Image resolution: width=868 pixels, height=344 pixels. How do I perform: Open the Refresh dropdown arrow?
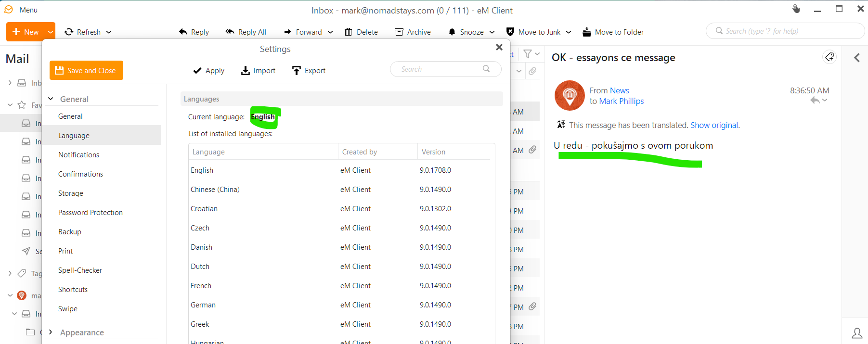(x=109, y=32)
